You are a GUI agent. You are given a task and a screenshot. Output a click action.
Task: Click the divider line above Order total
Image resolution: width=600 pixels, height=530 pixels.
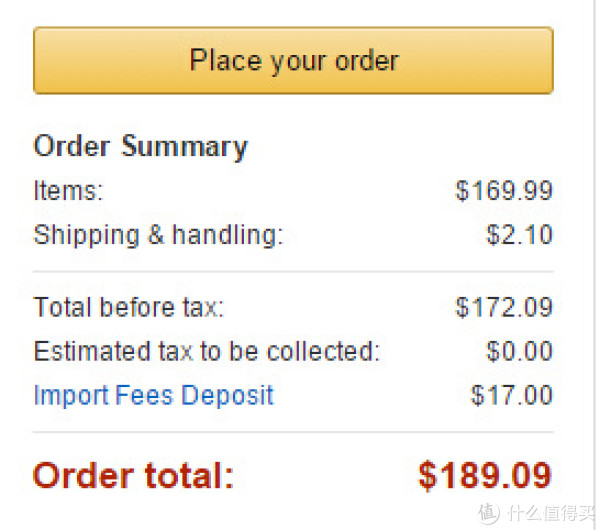[293, 432]
